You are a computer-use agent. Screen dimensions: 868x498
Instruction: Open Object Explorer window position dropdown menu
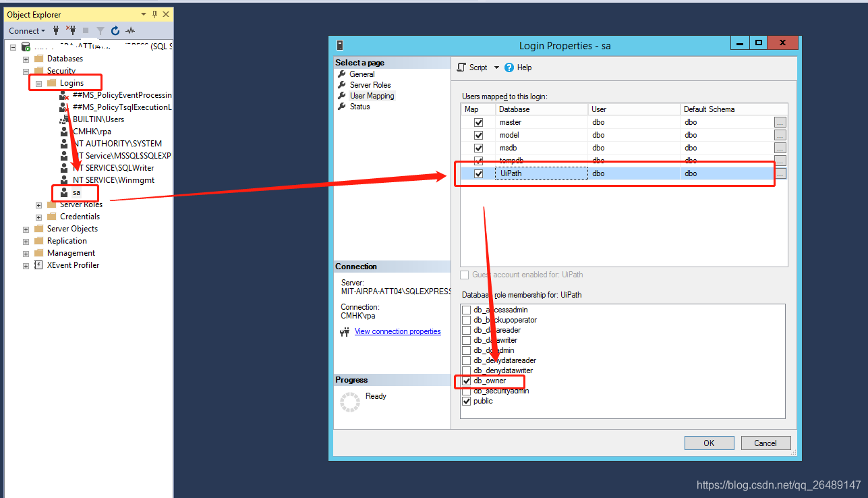[144, 14]
